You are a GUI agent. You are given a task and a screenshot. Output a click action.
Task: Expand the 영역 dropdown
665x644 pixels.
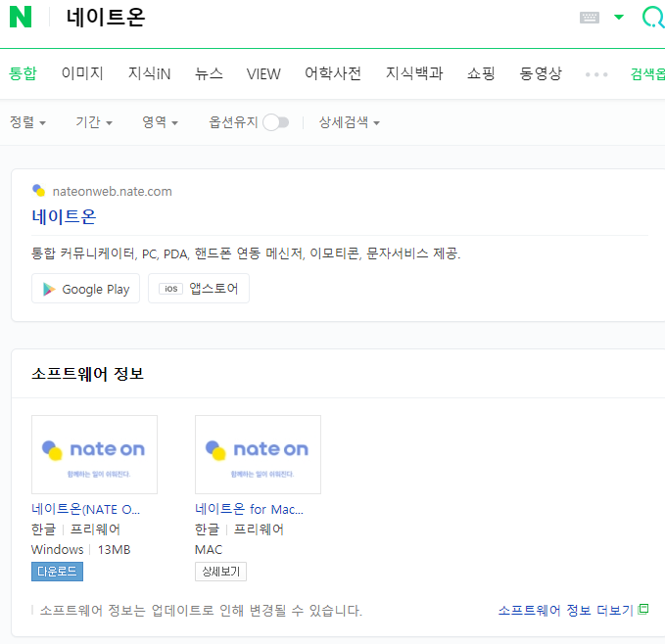point(160,122)
